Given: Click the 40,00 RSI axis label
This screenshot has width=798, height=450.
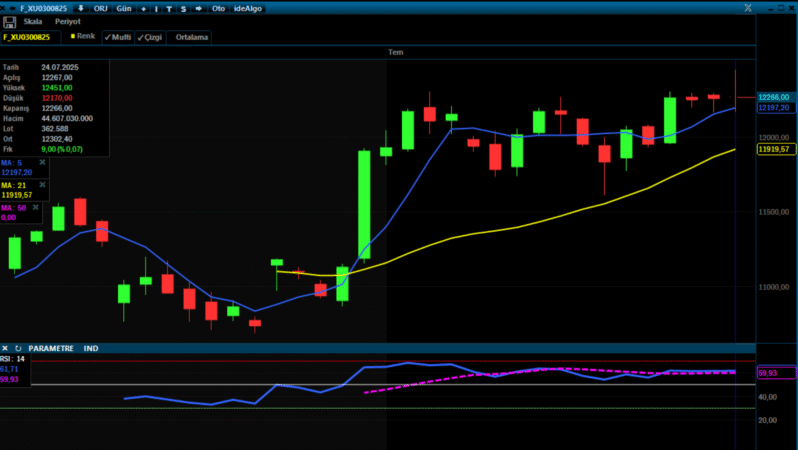Looking at the screenshot, I should (x=767, y=397).
